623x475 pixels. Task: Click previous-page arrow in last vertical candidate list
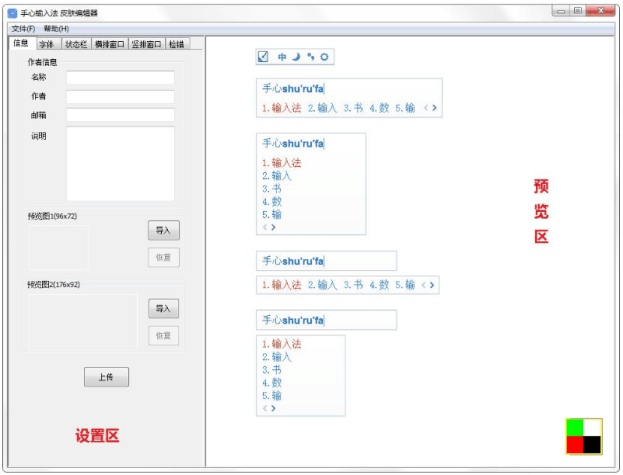coord(265,408)
